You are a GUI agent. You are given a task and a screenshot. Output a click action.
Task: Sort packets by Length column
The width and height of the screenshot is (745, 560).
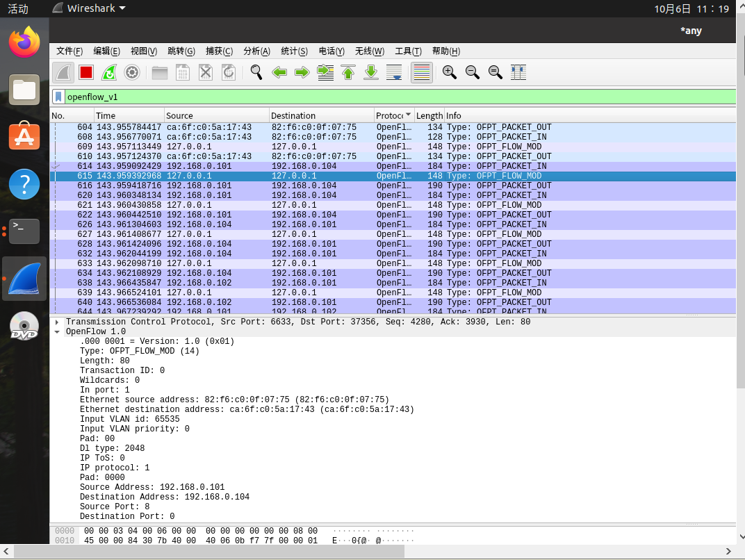429,115
